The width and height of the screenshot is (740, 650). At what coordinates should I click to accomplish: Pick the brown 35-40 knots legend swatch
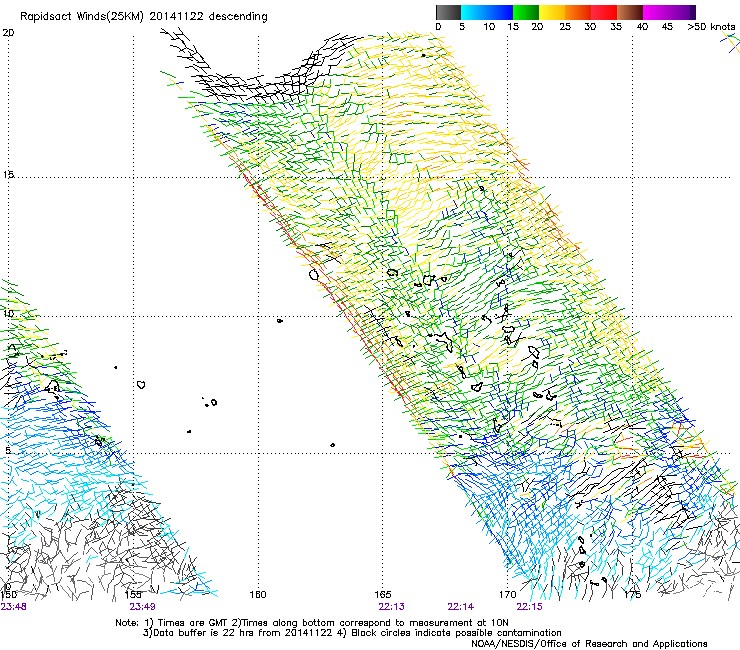coord(630,12)
